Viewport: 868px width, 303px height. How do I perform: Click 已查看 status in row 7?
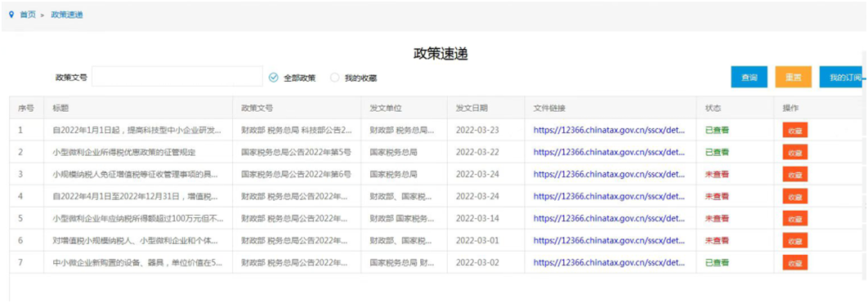tap(716, 262)
